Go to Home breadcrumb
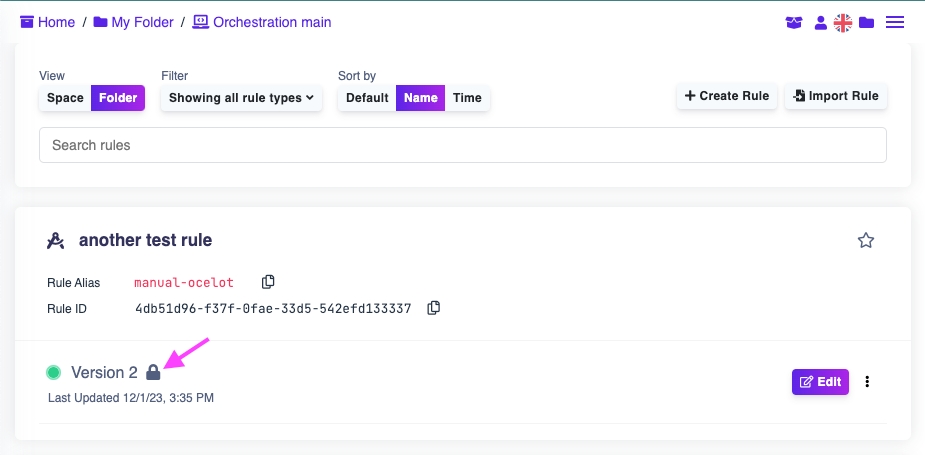This screenshot has height=455, width=925. tap(48, 22)
